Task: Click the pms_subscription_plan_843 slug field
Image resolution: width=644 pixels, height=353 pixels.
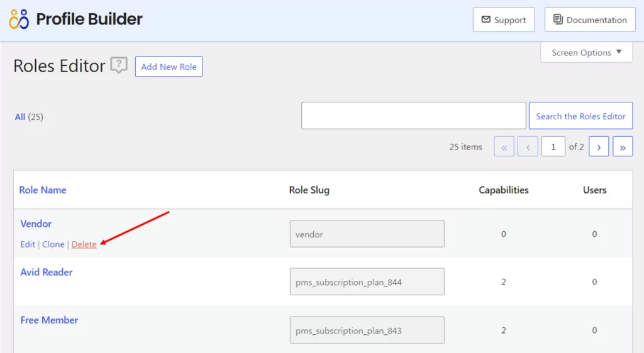Action: point(367,330)
